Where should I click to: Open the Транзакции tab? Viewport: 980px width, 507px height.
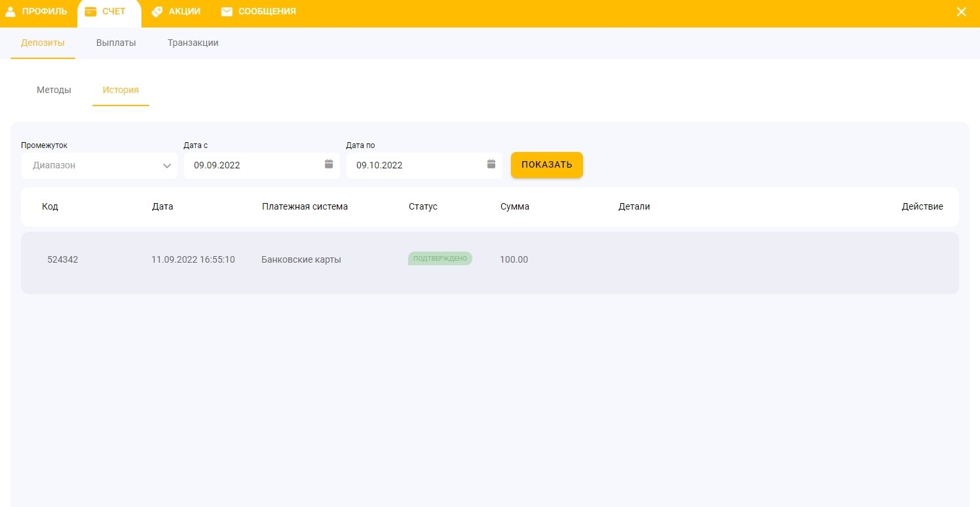tap(193, 43)
